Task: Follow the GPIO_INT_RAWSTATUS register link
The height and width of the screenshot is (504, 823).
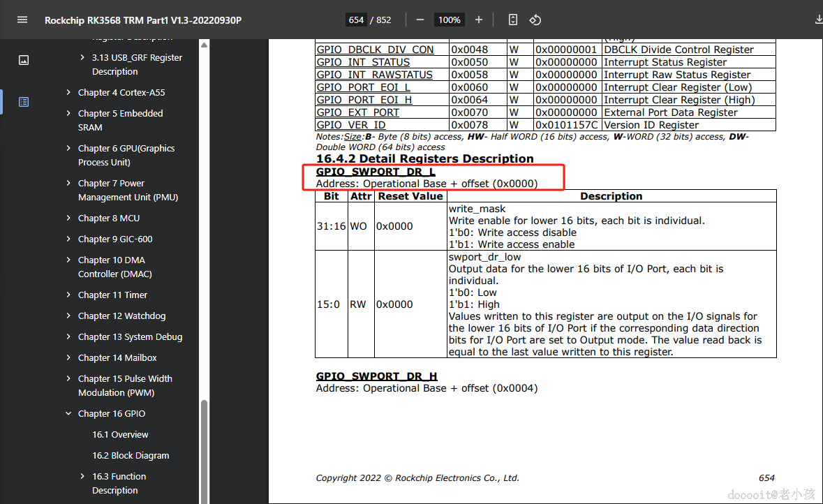Action: [x=374, y=75]
